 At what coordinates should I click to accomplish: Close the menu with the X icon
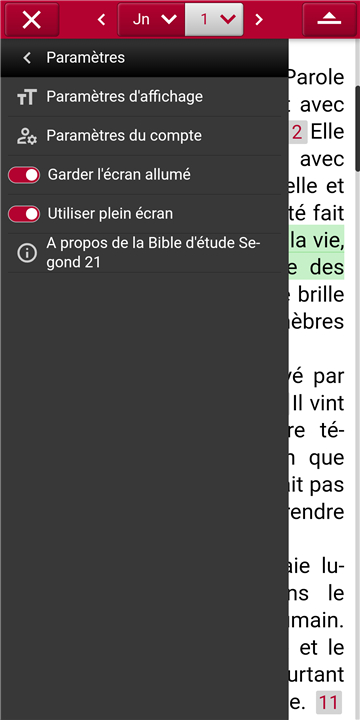click(32, 20)
